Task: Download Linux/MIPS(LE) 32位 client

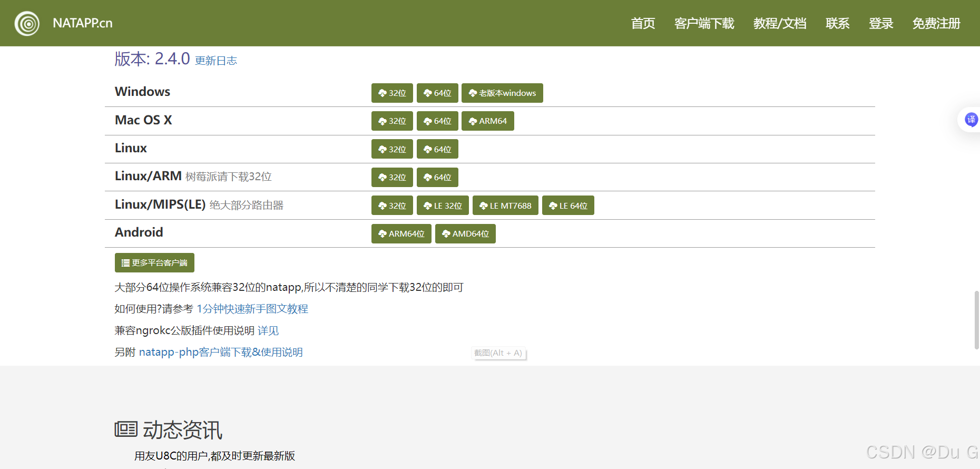Action: (392, 206)
